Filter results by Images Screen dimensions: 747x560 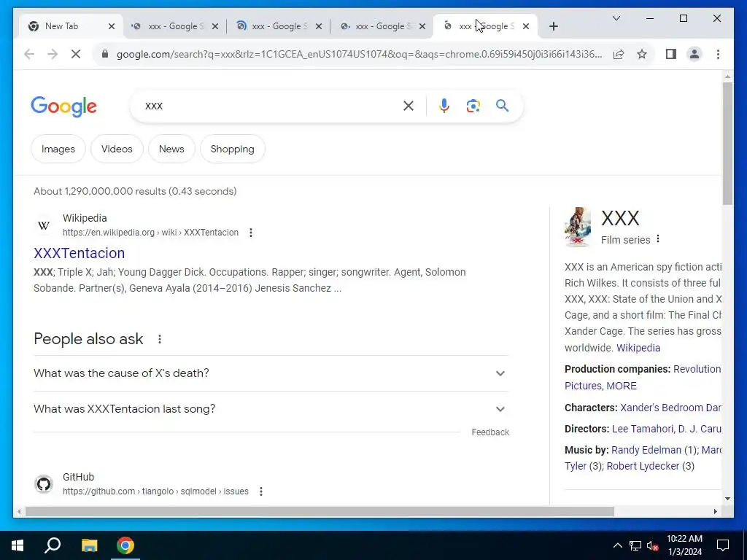(x=58, y=149)
